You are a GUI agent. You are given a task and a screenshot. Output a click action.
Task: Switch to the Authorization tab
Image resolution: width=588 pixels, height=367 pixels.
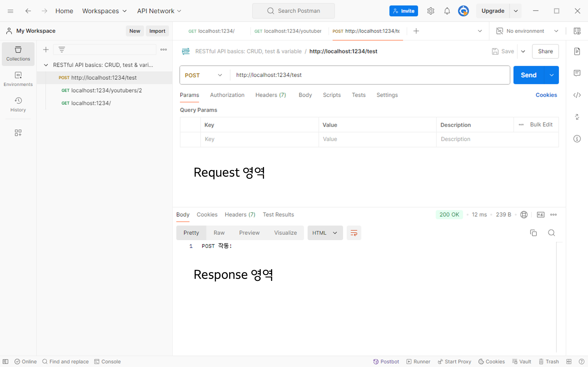tap(227, 95)
